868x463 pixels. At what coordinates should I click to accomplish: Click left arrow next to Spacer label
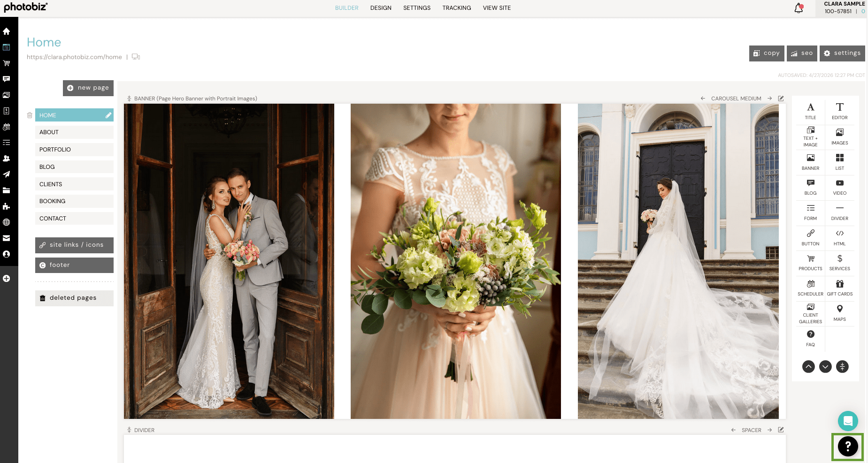(x=733, y=430)
